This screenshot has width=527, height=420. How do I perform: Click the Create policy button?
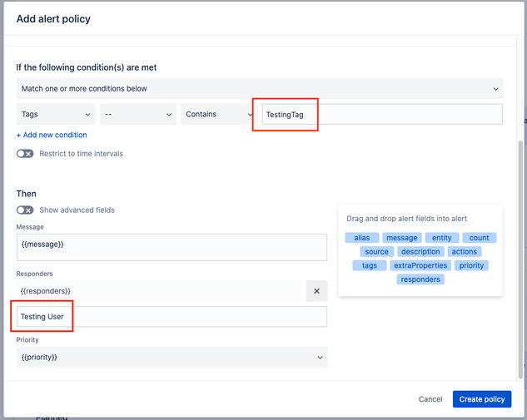click(x=482, y=399)
